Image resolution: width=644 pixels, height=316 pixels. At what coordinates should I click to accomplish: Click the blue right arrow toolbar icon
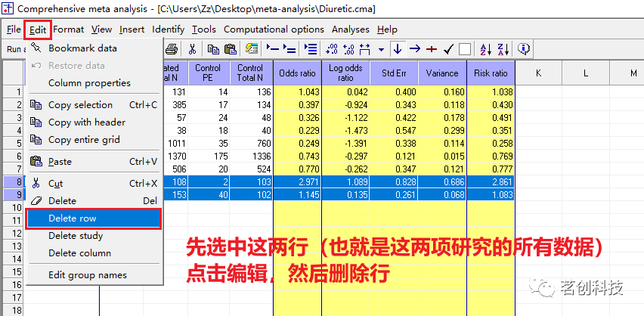click(415, 49)
